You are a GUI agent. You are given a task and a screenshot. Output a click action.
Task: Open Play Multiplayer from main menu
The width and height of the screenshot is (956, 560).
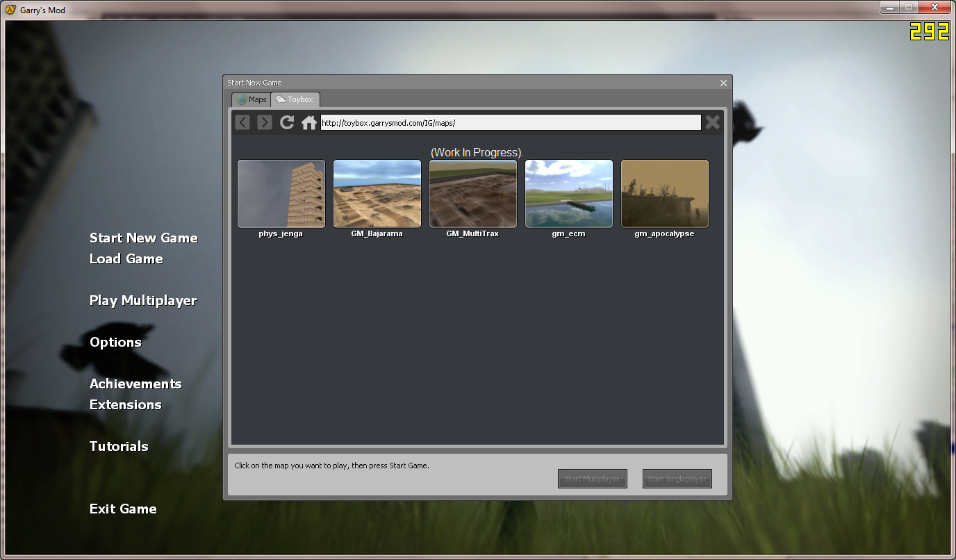[143, 300]
